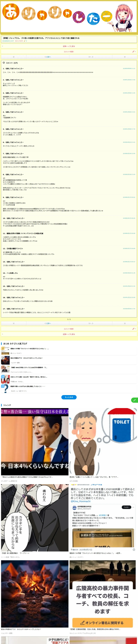Click rank 1 thumbnail image
Viewport: 138px width, 644px height.
coord(5,351)
